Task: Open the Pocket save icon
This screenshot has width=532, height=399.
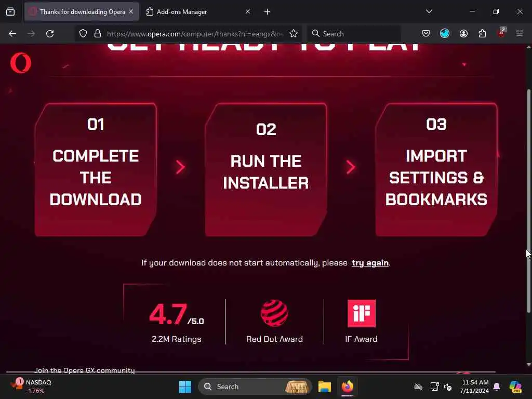Action: point(426,34)
